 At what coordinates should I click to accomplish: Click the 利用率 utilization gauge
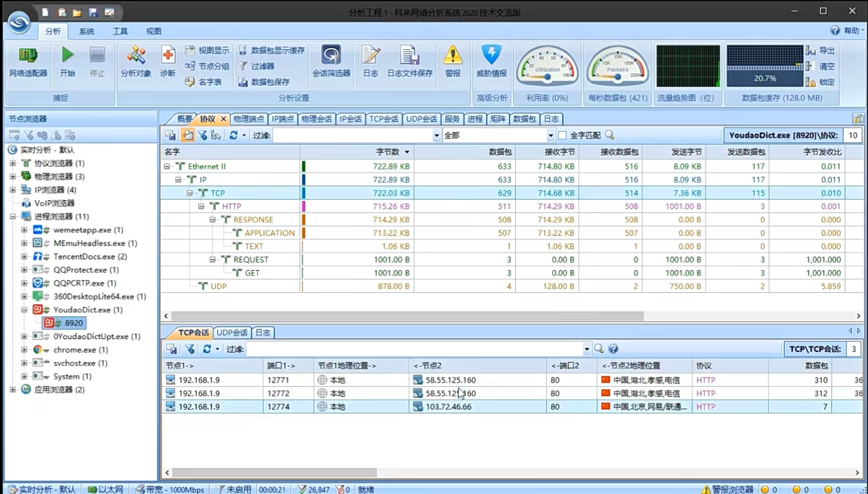click(547, 66)
